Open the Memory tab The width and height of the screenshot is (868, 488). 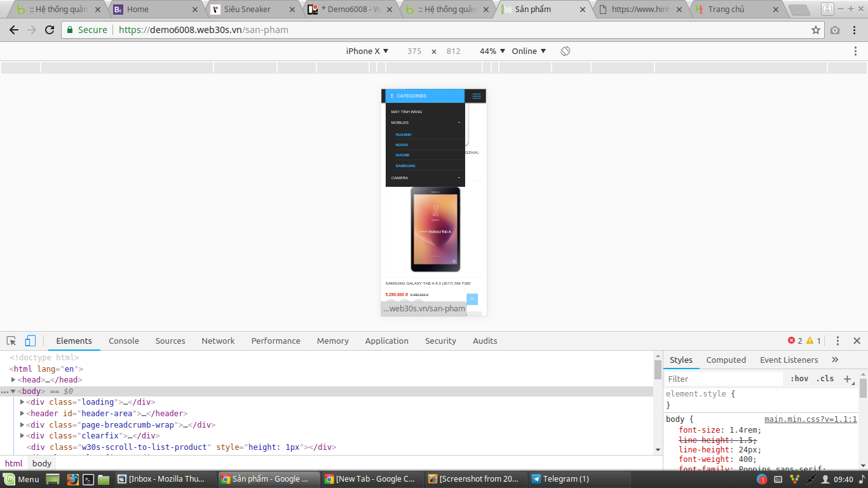pyautogui.click(x=333, y=341)
